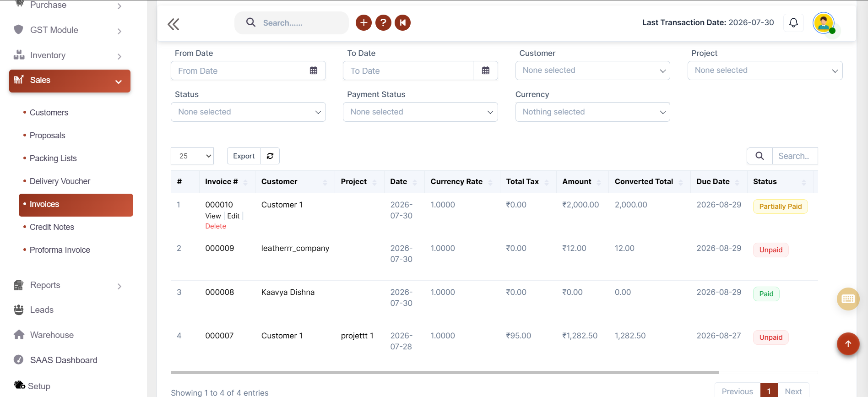The image size is (868, 397).
Task: Click the Export button
Action: point(244,156)
